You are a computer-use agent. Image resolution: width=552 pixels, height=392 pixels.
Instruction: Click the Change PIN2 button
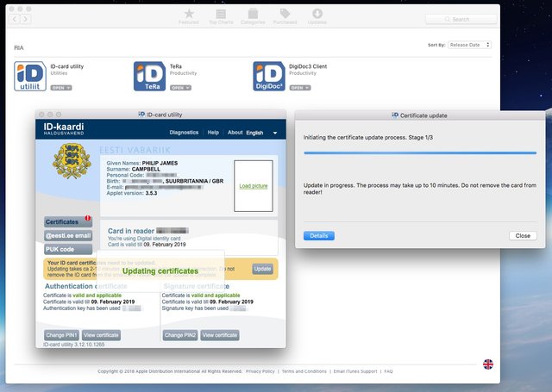[180, 335]
